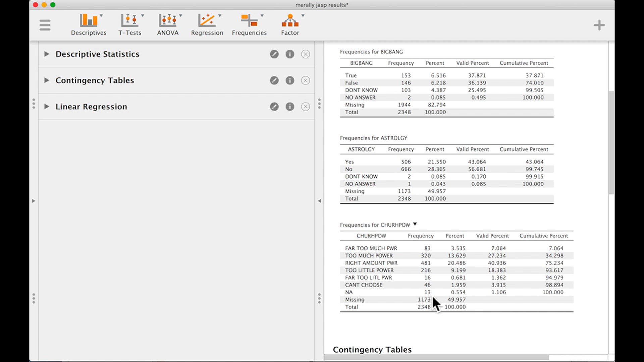Screen dimensions: 644x362
Task: Click the value 40.936 in CHURHPOW table
Action: [497, 263]
